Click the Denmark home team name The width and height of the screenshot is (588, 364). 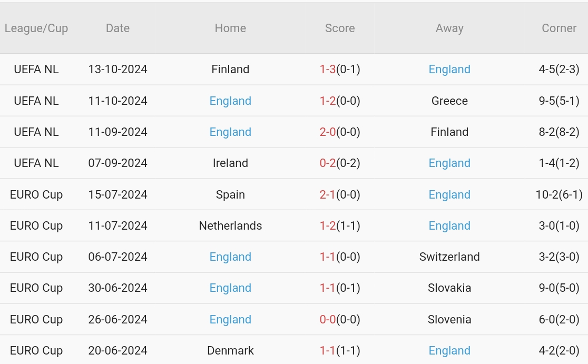point(230,350)
